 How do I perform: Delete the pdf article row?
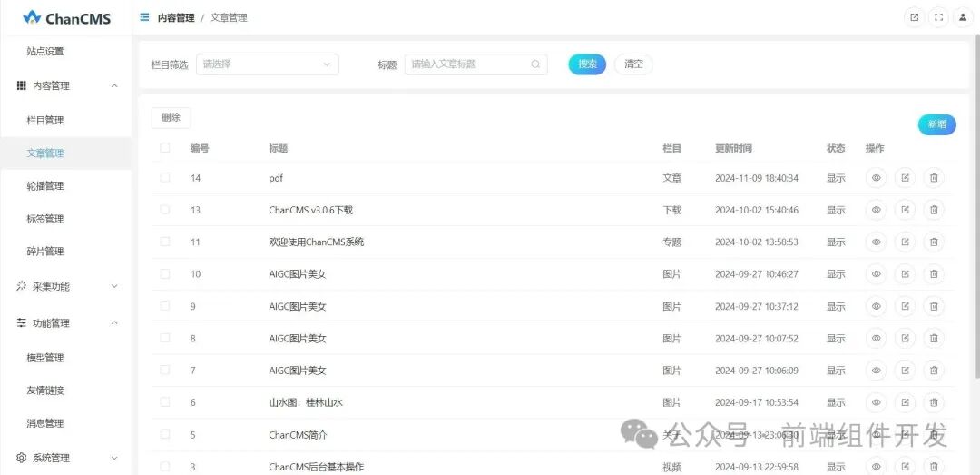934,178
